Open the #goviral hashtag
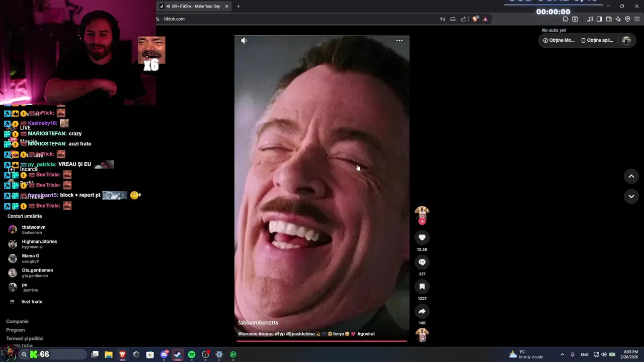 [366, 334]
